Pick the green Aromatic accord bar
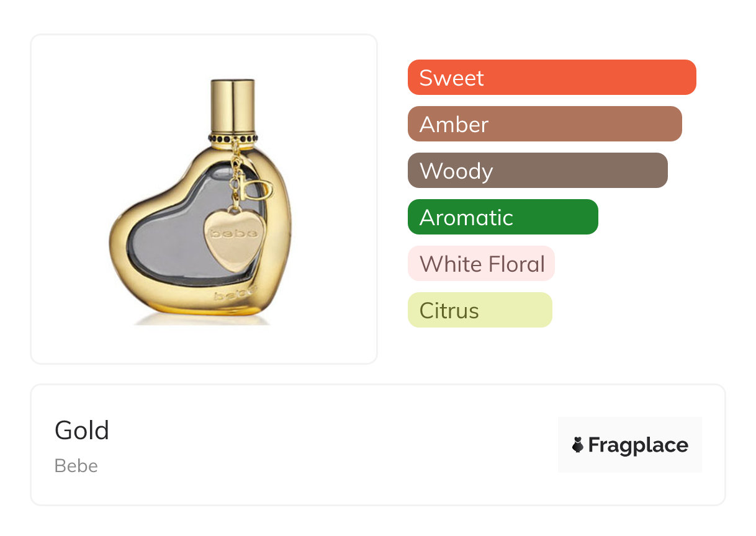Image resolution: width=756 pixels, height=536 pixels. click(502, 217)
